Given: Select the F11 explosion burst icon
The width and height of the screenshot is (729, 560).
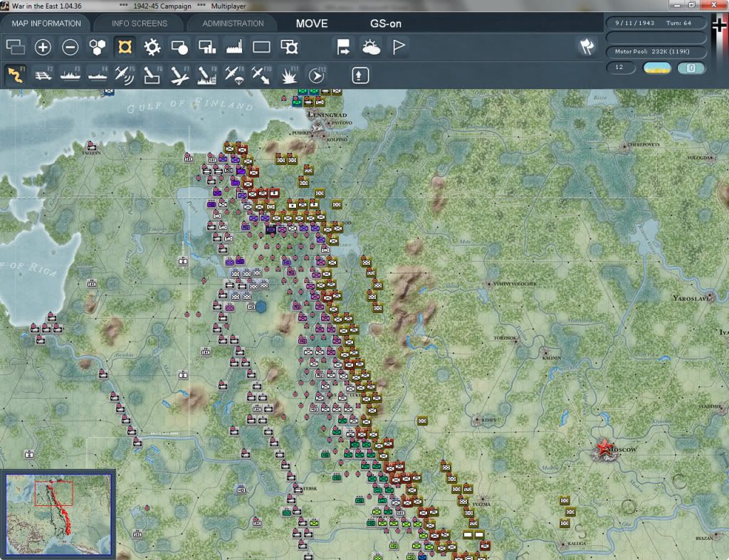Looking at the screenshot, I should pyautogui.click(x=289, y=75).
